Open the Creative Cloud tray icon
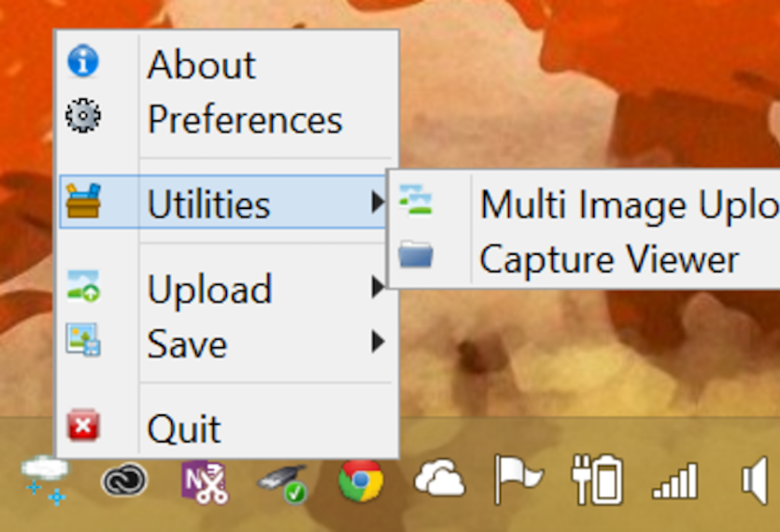This screenshot has height=532, width=780. coord(124,480)
